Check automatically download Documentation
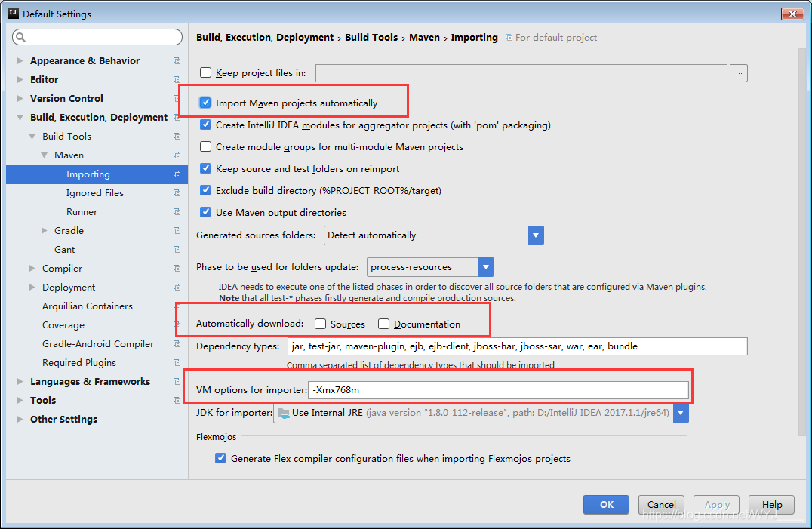The image size is (812, 529). (x=383, y=324)
